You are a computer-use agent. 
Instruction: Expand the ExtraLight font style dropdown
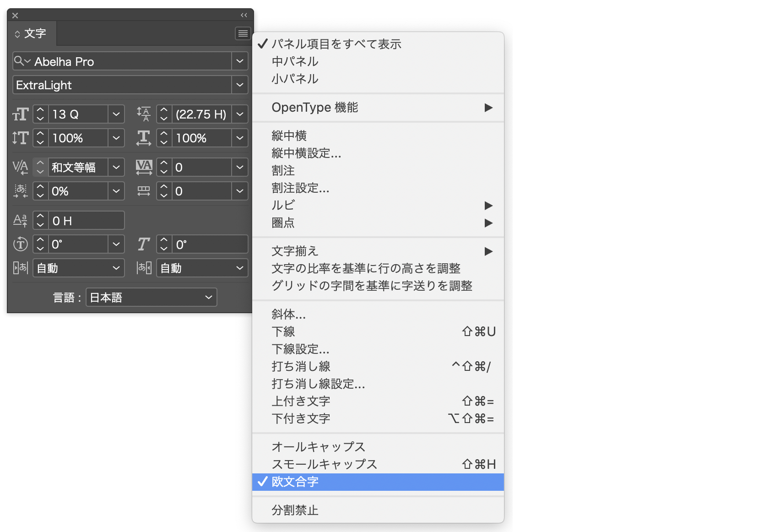tap(240, 85)
